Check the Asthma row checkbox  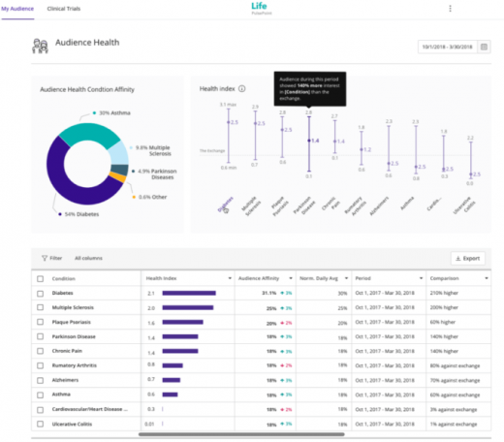[x=40, y=395]
